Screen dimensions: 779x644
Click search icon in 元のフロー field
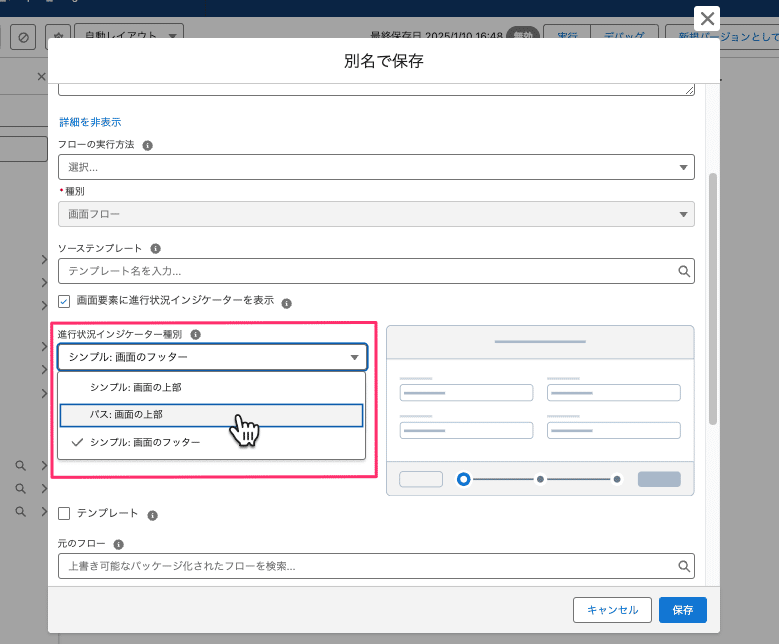point(684,566)
